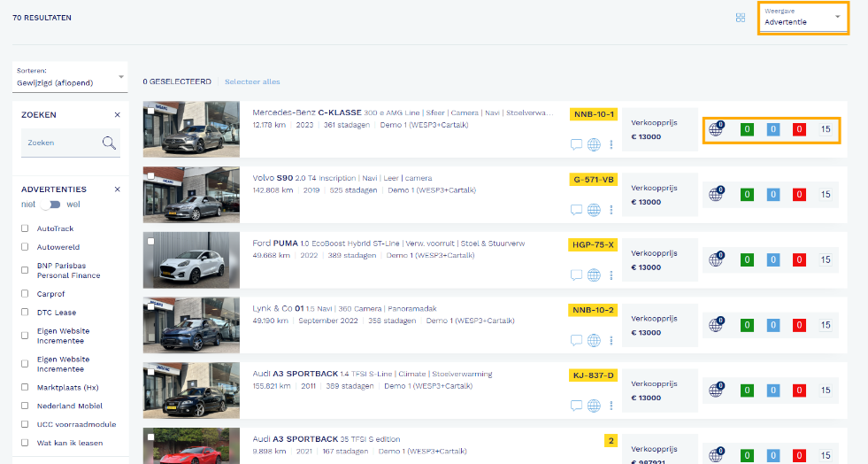868x464 pixels.
Task: Open comment icon for Lynk & Co 01
Action: click(x=576, y=341)
